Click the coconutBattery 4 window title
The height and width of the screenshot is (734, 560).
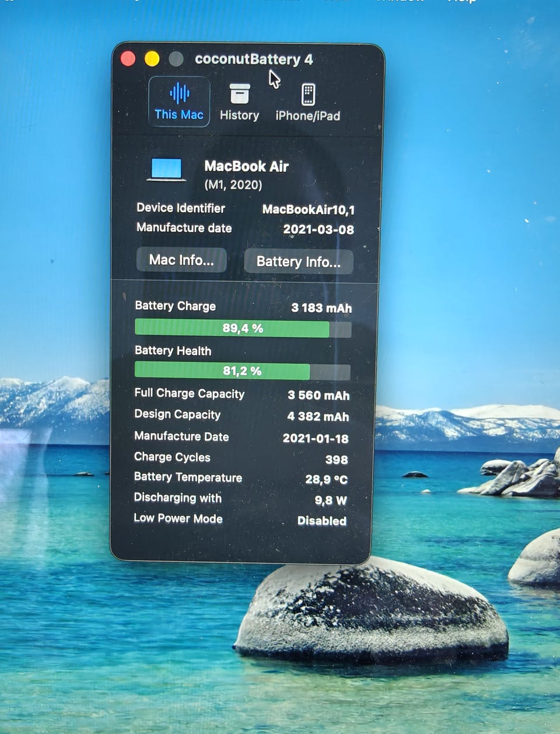pyautogui.click(x=254, y=59)
